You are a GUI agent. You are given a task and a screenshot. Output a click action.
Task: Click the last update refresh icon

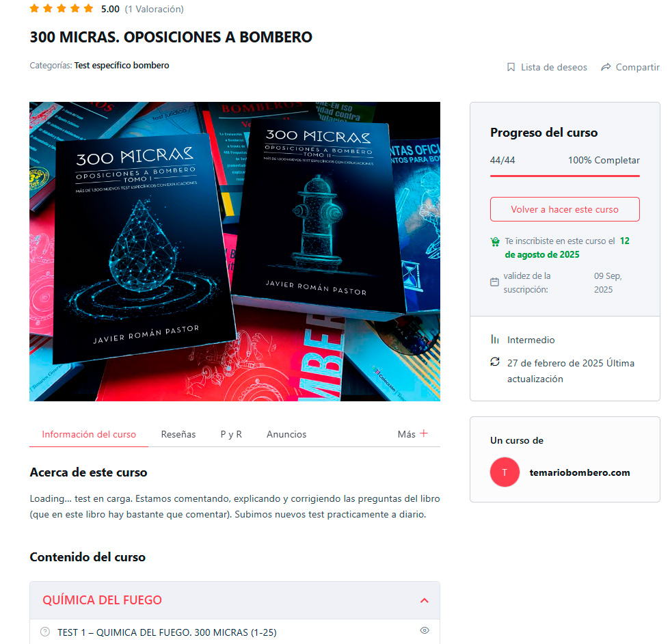[x=495, y=362]
